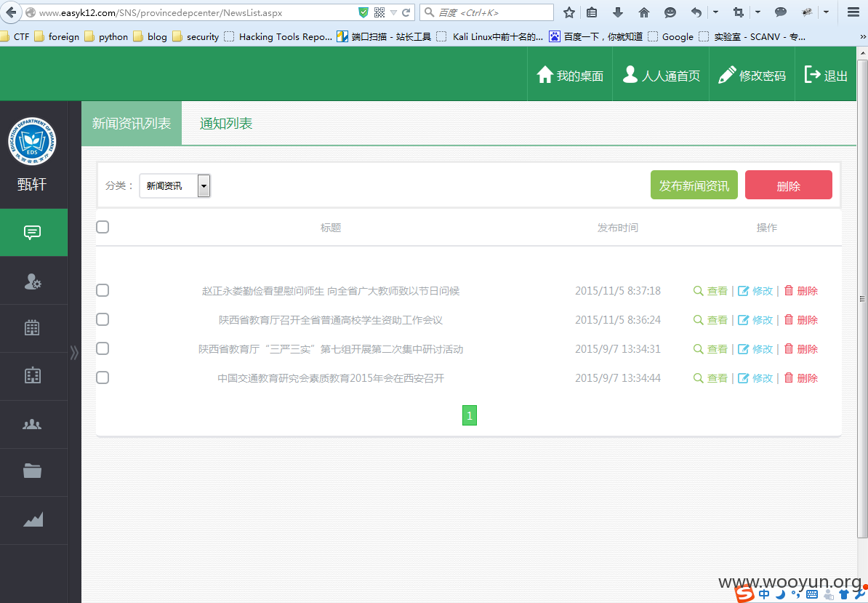
Task: Open the browser hamburger menu
Action: click(853, 12)
